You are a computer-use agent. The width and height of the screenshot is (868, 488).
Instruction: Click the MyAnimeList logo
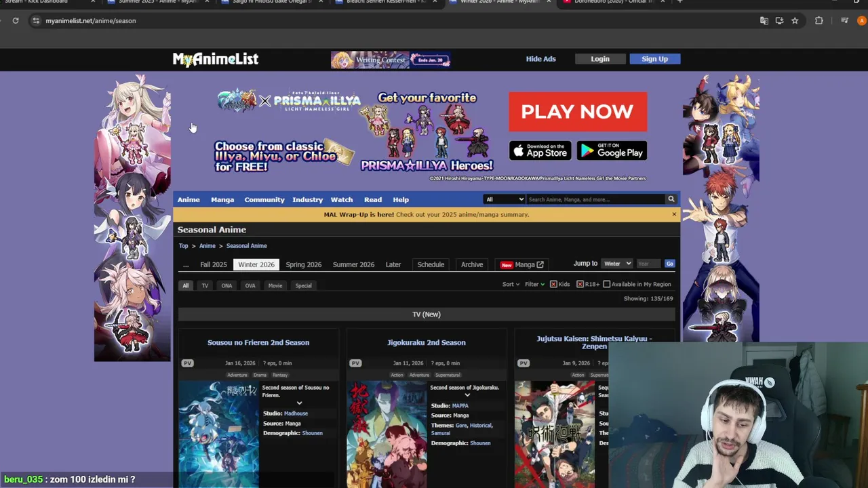point(216,60)
